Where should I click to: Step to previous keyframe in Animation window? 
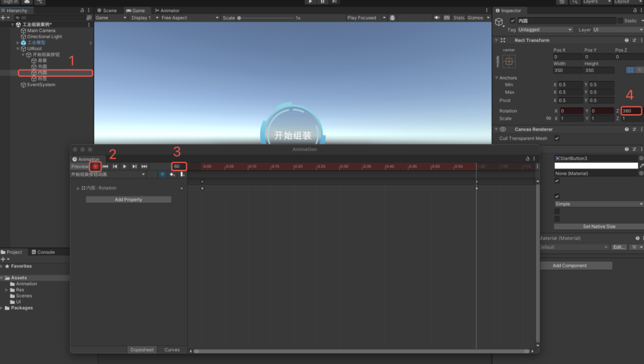115,166
